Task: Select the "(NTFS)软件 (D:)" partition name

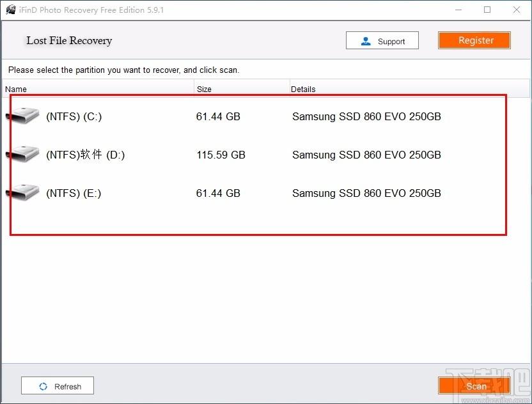Action: click(86, 155)
